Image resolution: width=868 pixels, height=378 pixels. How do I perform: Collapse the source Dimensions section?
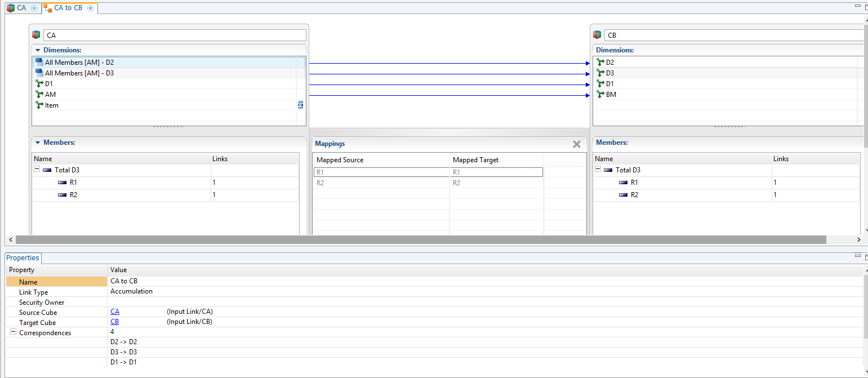click(x=38, y=50)
